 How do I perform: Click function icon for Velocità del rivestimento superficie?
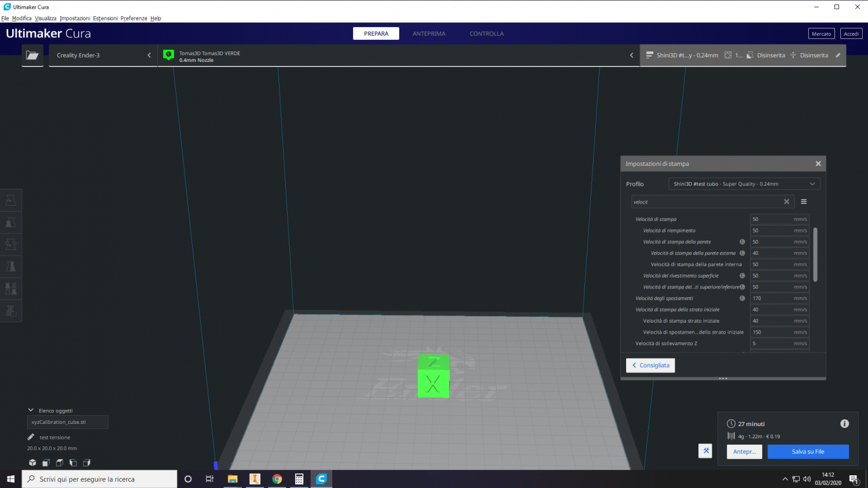pyautogui.click(x=742, y=276)
